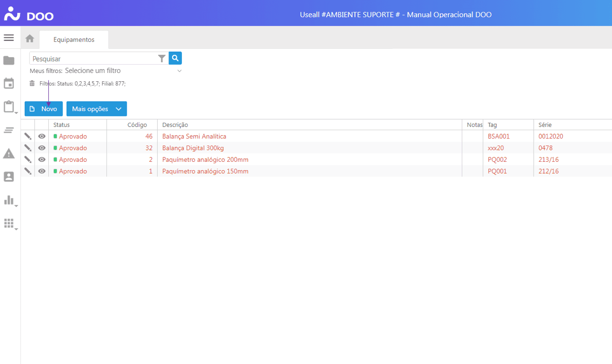Click the funnel filter icon
The height and width of the screenshot is (364, 612).
[x=162, y=59]
